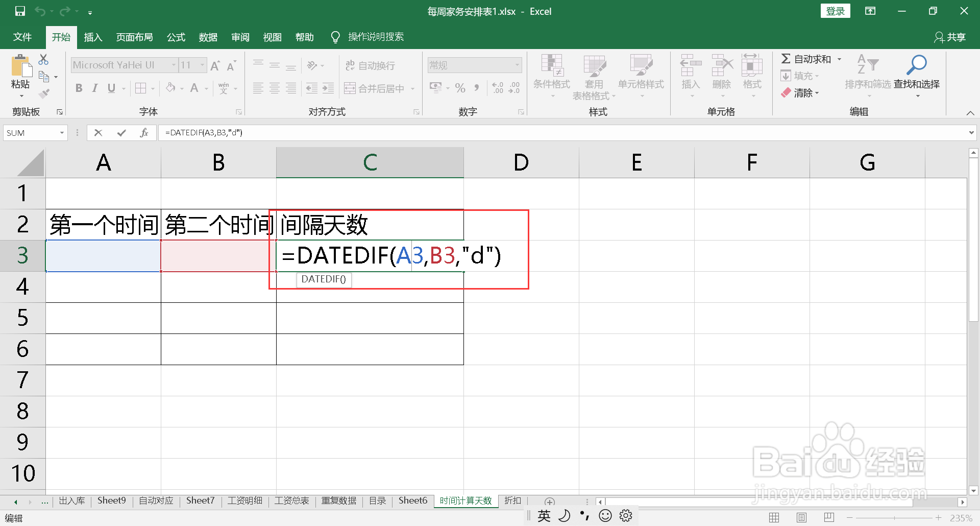Add a new sheet with plus icon
This screenshot has width=980, height=526.
pos(550,501)
